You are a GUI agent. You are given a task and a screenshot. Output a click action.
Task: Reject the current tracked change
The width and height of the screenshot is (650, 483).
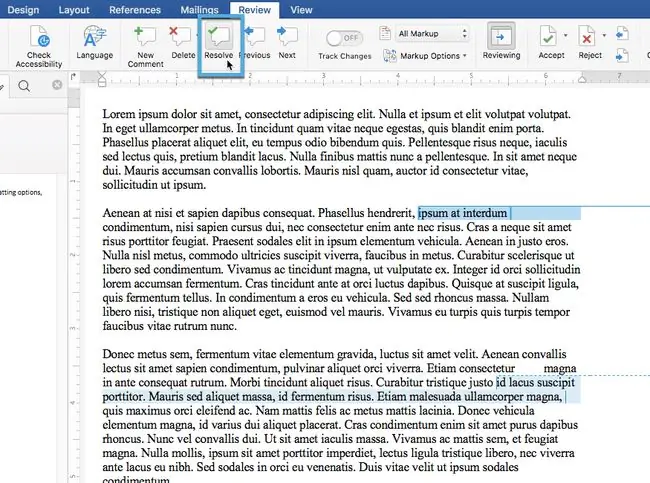(589, 42)
